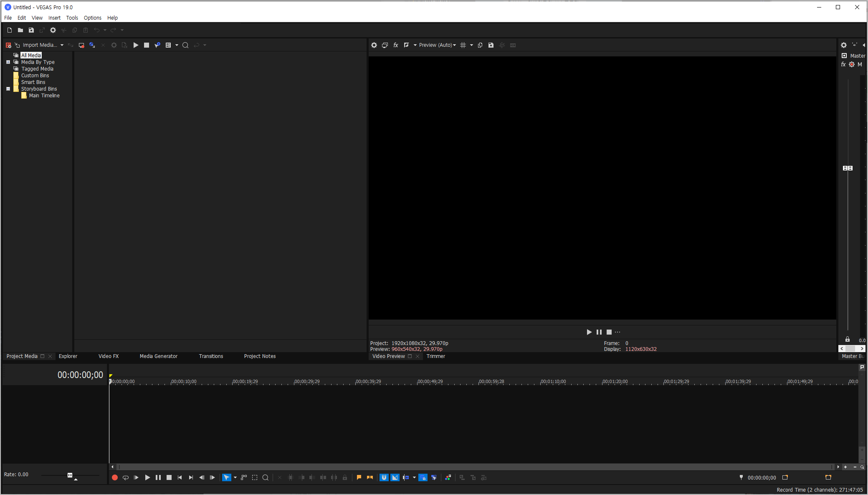Switch to the Video FX tab
868x495 pixels.
(x=109, y=356)
